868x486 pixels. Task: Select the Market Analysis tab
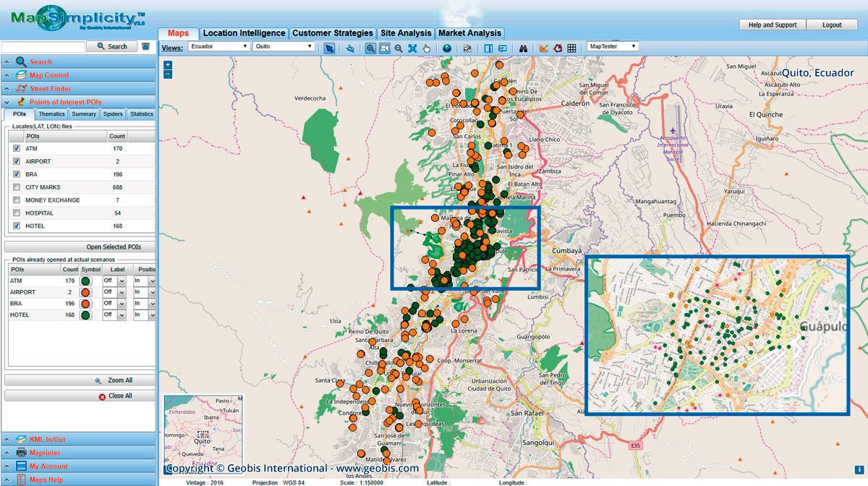469,33
